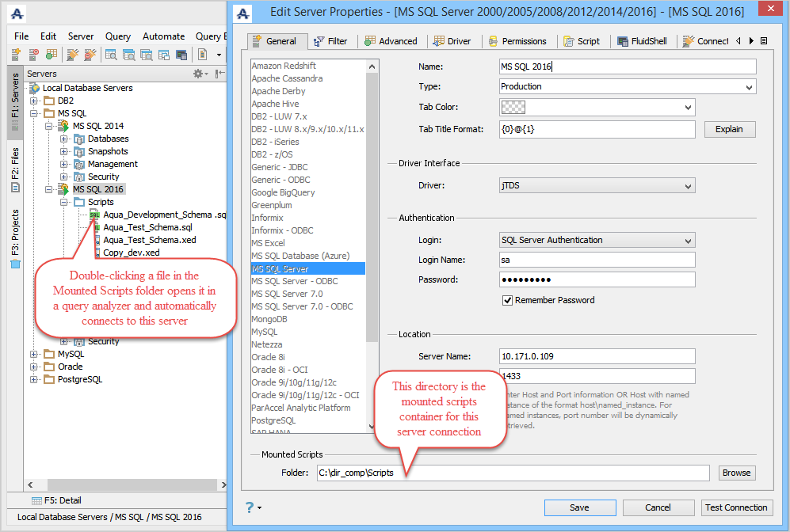Screen dimensions: 790x532
Task: Click the Tab Color checkered swatch
Action: 513,107
